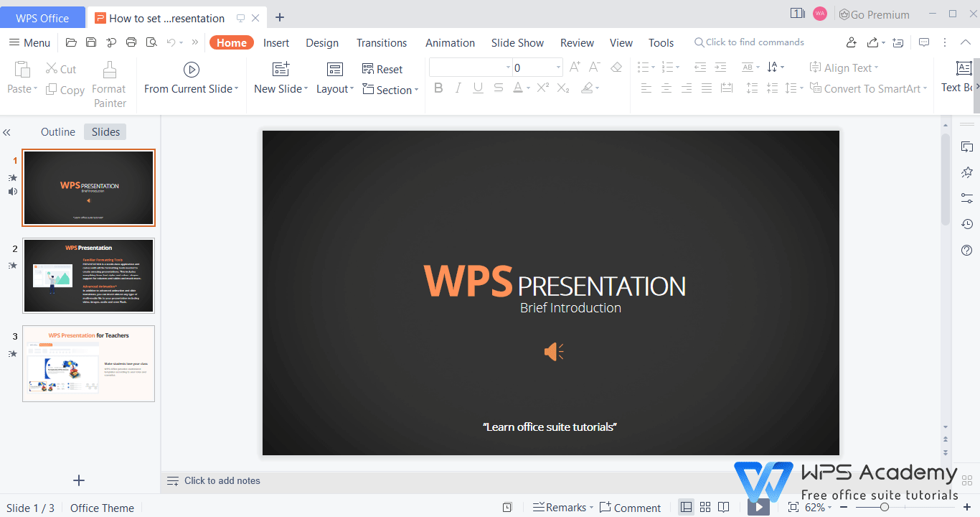Click the Format Painter brush icon
980x517 pixels.
(110, 70)
